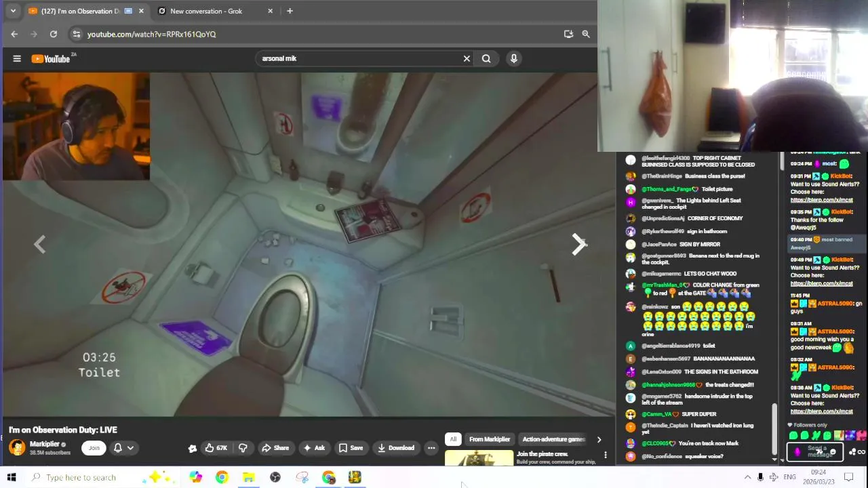The height and width of the screenshot is (488, 868).
Task: Switch the ENG input language
Action: 790,477
